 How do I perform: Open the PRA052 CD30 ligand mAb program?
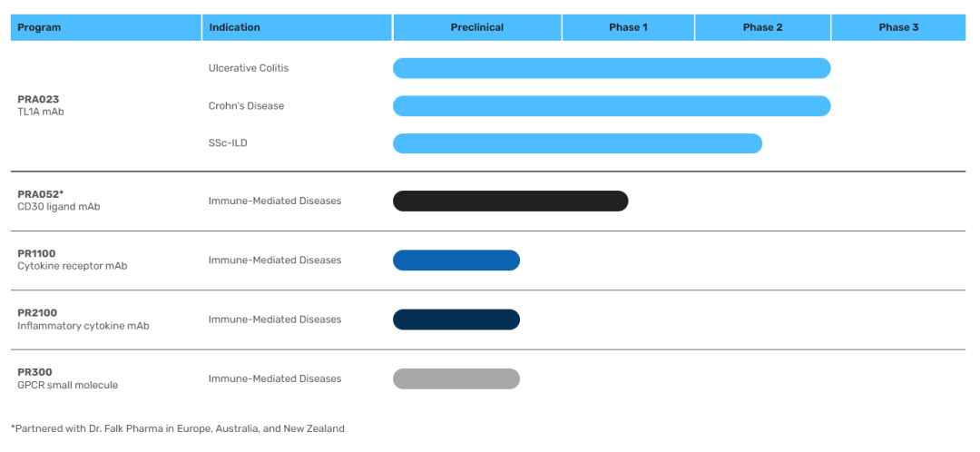point(58,201)
